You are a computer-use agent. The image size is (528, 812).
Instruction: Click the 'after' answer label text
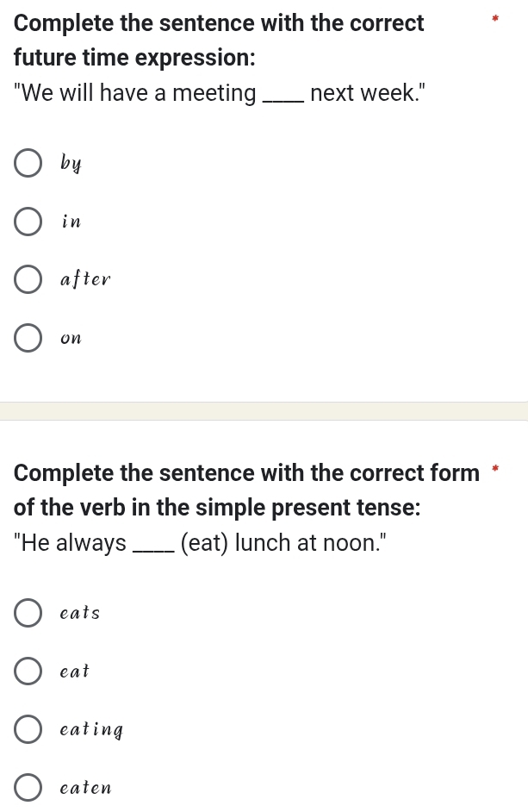pos(86,279)
